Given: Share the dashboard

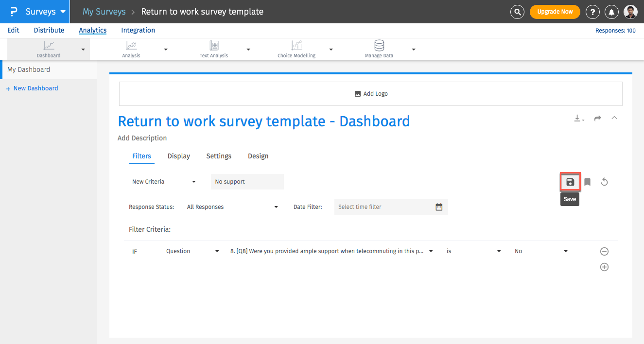Looking at the screenshot, I should click(597, 118).
